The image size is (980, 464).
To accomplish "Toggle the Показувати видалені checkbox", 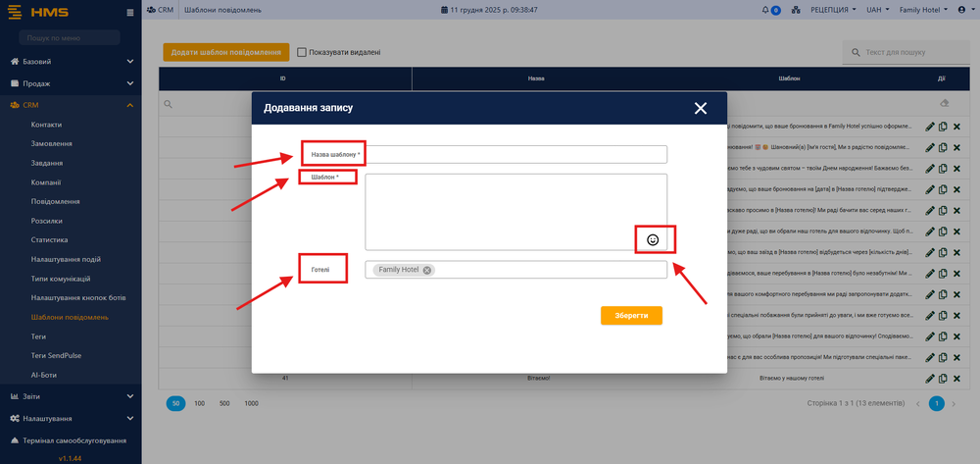I will click(302, 52).
